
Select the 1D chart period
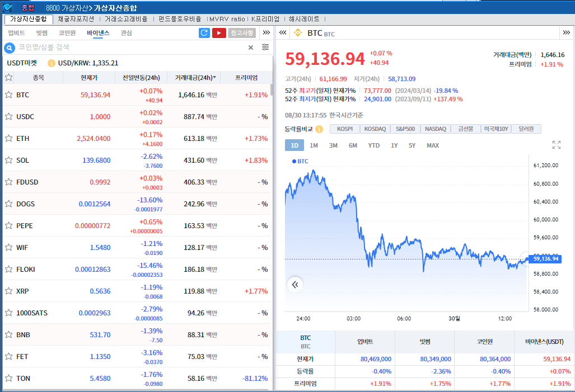pos(294,145)
